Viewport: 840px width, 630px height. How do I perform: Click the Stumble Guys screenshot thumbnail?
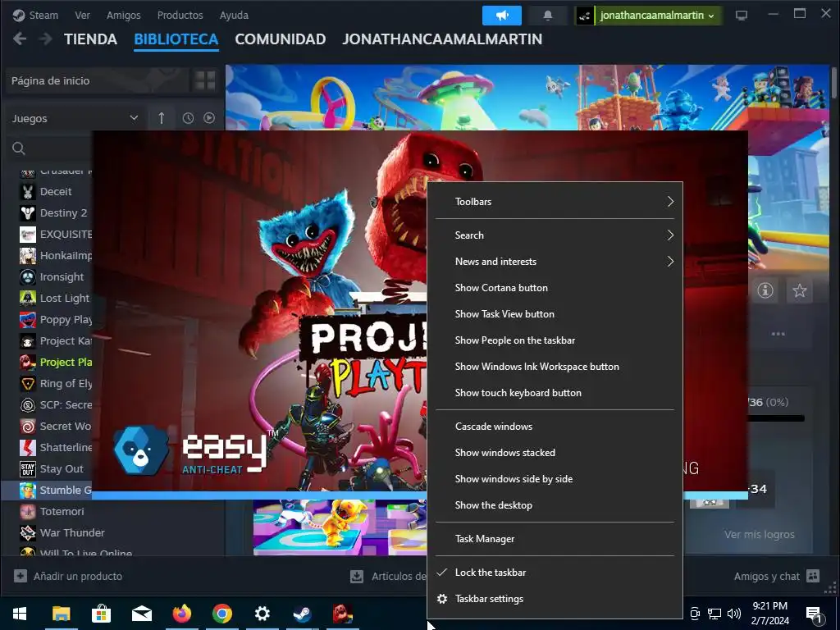[x=340, y=527]
